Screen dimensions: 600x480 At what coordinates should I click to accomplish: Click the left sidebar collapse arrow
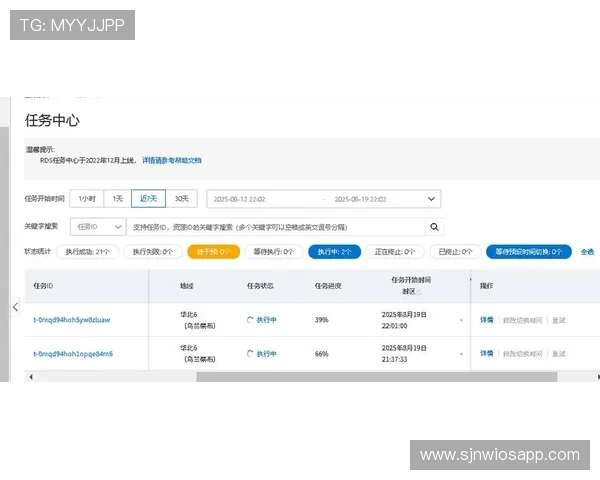click(15, 307)
